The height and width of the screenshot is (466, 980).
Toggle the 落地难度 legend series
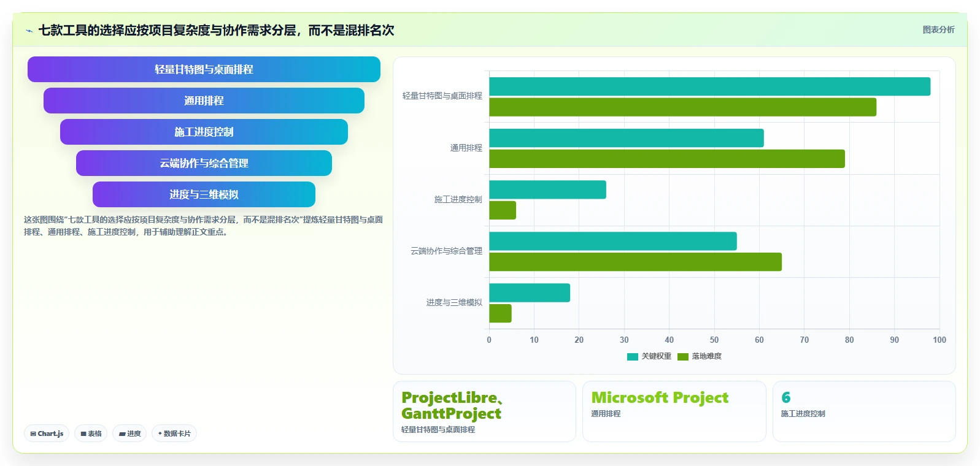click(700, 356)
